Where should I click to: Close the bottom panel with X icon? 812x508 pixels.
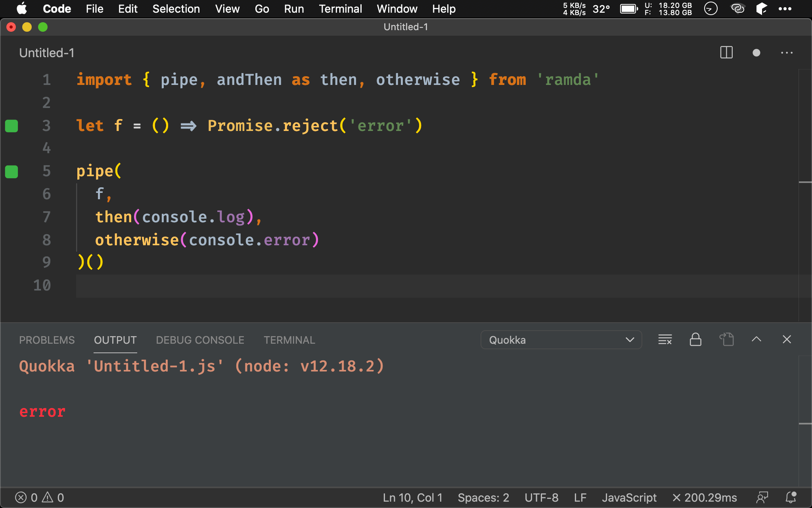coord(787,339)
